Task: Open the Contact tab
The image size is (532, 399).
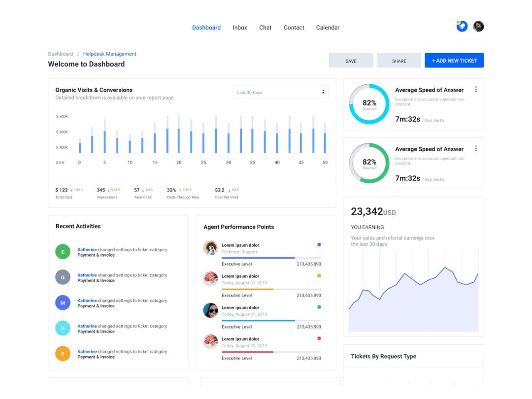Action: pyautogui.click(x=294, y=28)
